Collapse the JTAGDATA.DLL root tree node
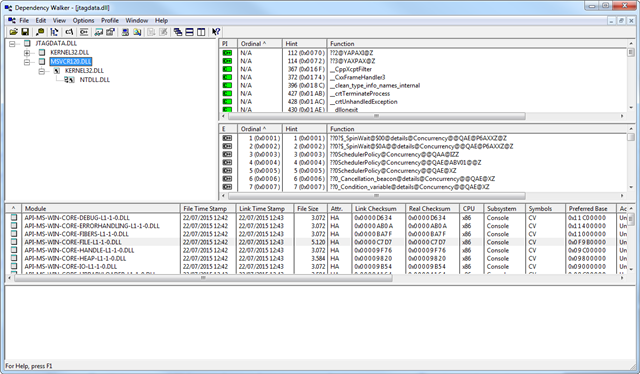 point(12,44)
